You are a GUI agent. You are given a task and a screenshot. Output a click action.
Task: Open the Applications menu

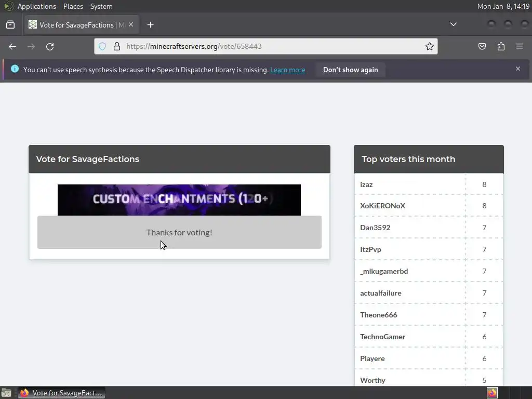[37, 6]
